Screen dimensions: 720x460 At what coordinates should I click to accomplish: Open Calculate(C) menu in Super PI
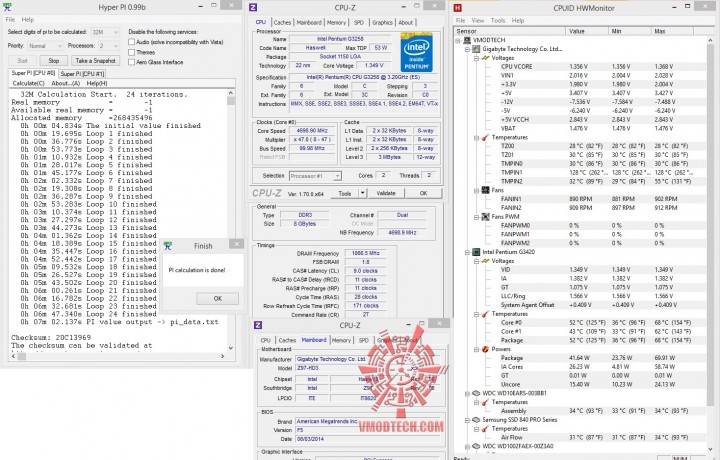click(28, 83)
